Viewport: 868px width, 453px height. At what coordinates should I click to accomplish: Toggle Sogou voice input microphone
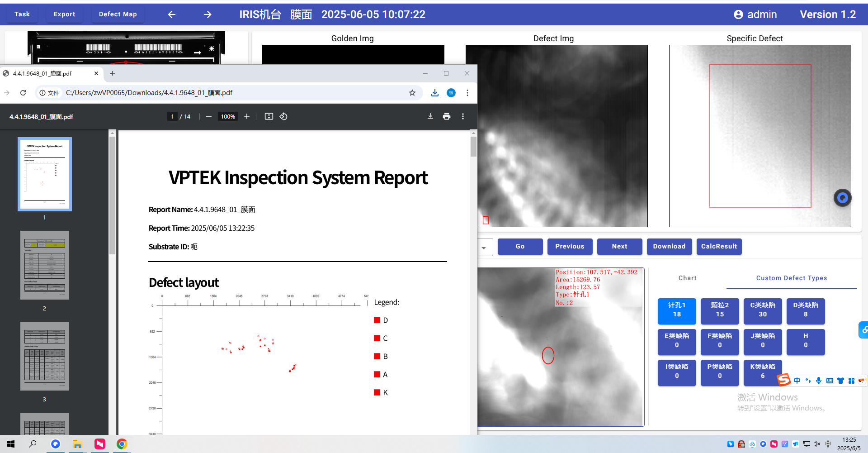pyautogui.click(x=819, y=381)
